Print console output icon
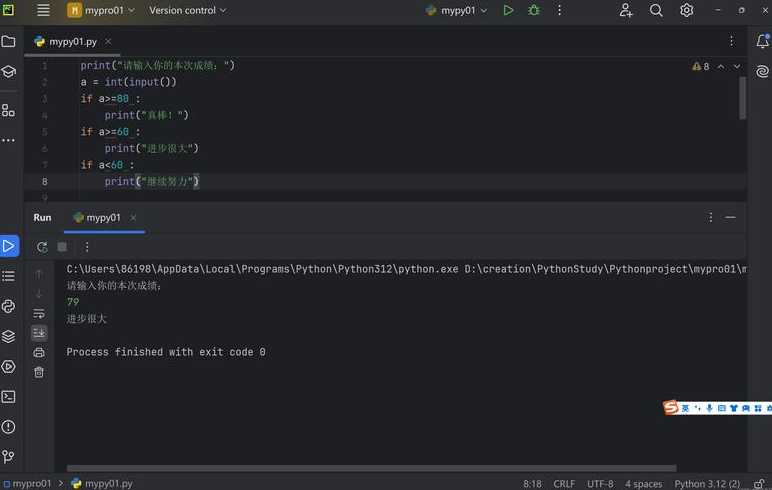The height and width of the screenshot is (490, 772). click(x=39, y=353)
